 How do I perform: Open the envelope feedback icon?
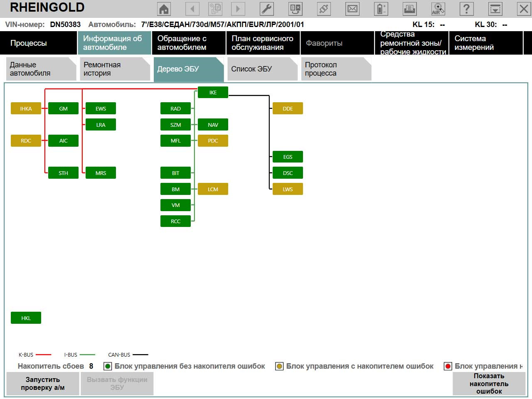[x=352, y=9]
